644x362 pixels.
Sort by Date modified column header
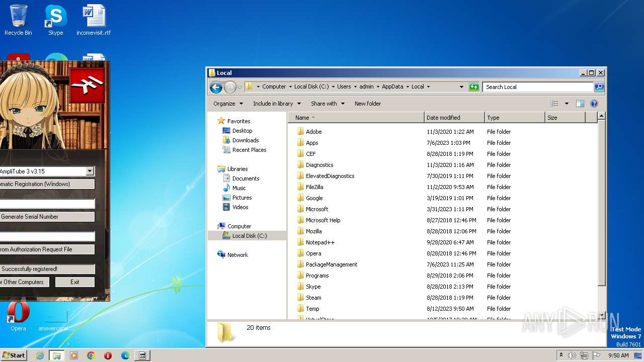tap(454, 118)
